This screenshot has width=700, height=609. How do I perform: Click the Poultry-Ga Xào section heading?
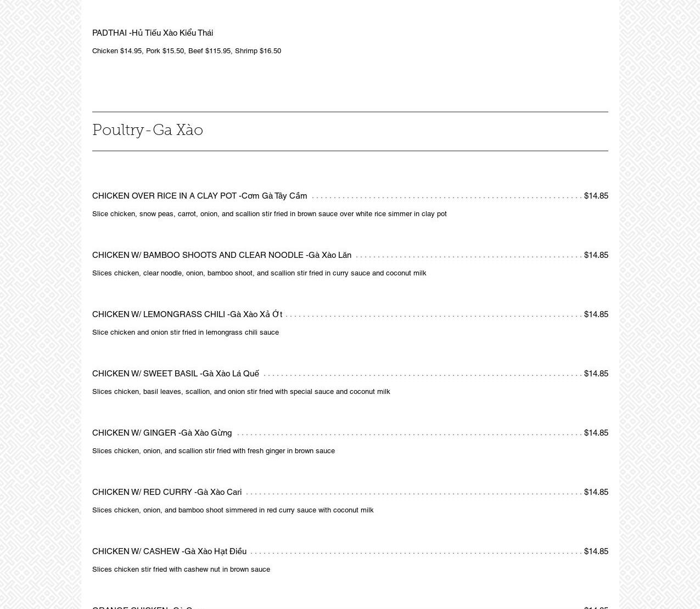148,131
